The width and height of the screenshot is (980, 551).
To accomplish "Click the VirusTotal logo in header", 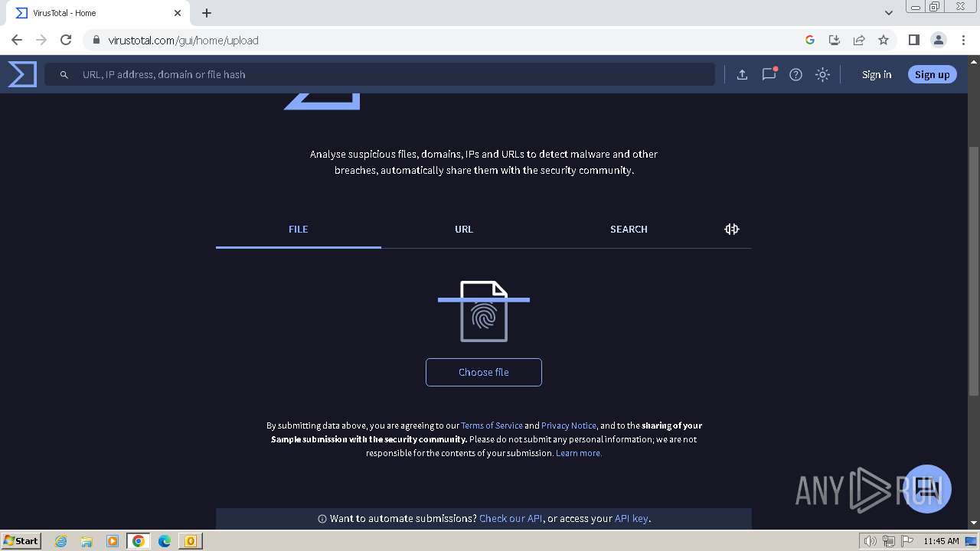I will [22, 74].
